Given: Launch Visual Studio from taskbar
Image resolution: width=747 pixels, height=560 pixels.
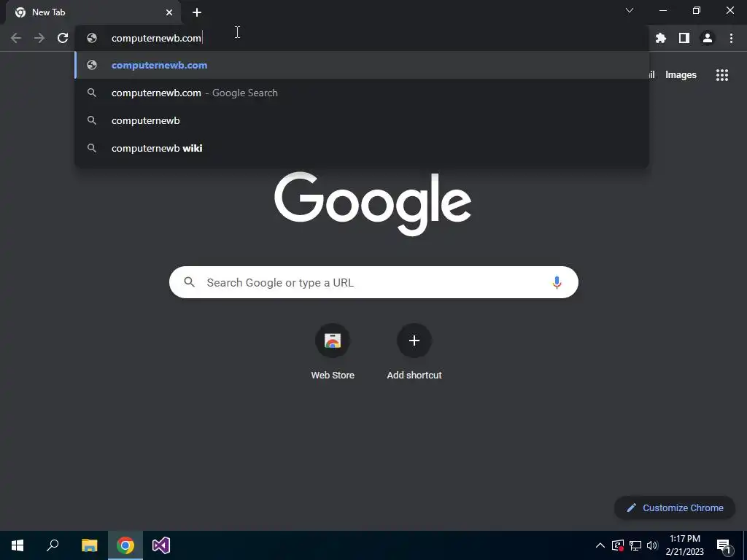Looking at the screenshot, I should (161, 545).
